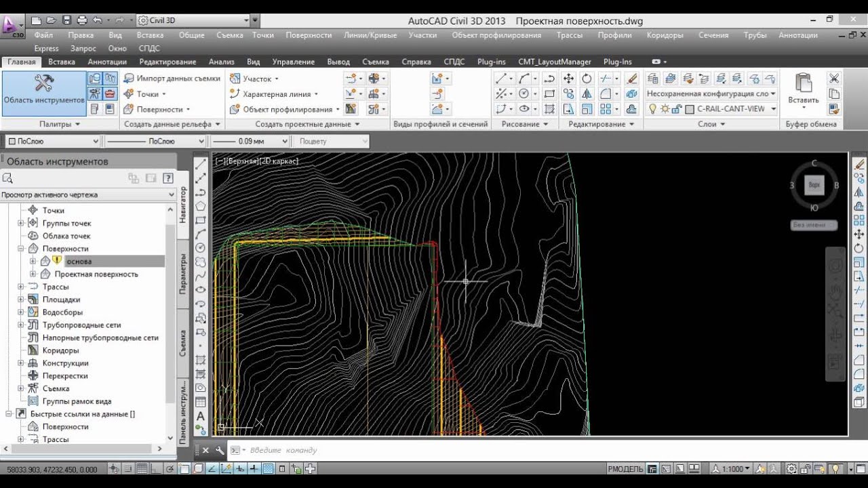
Task: Click Match Properties brush icon in Буфер обмена
Action: (834, 108)
